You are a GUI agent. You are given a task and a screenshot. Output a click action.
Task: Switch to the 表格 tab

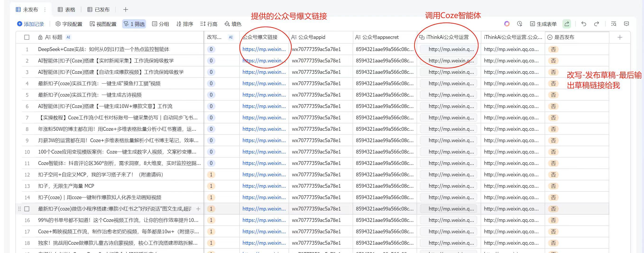click(x=66, y=9)
